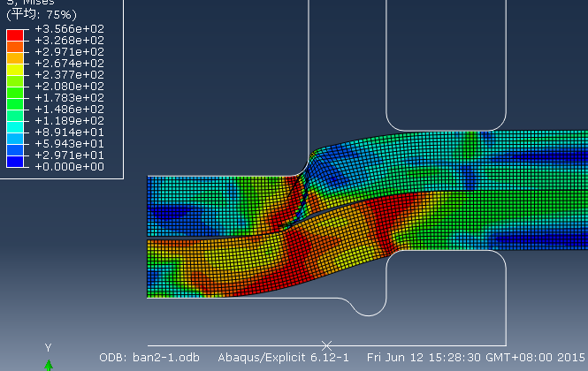Screen dimensions: 588x371
Task: Select the maximum value +3.566e+02 label
Action: point(69,29)
